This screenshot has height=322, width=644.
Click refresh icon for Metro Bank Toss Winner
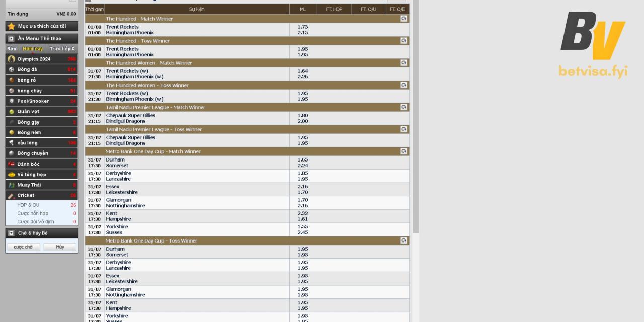click(x=404, y=240)
